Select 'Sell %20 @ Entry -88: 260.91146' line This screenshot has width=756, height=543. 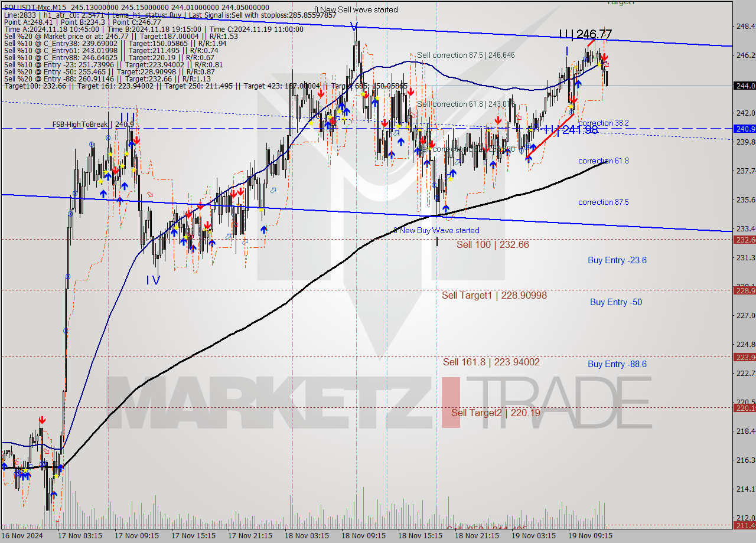(106, 78)
